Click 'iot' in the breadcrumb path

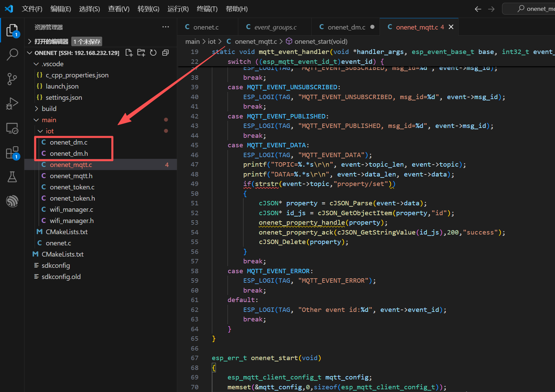(x=212, y=41)
